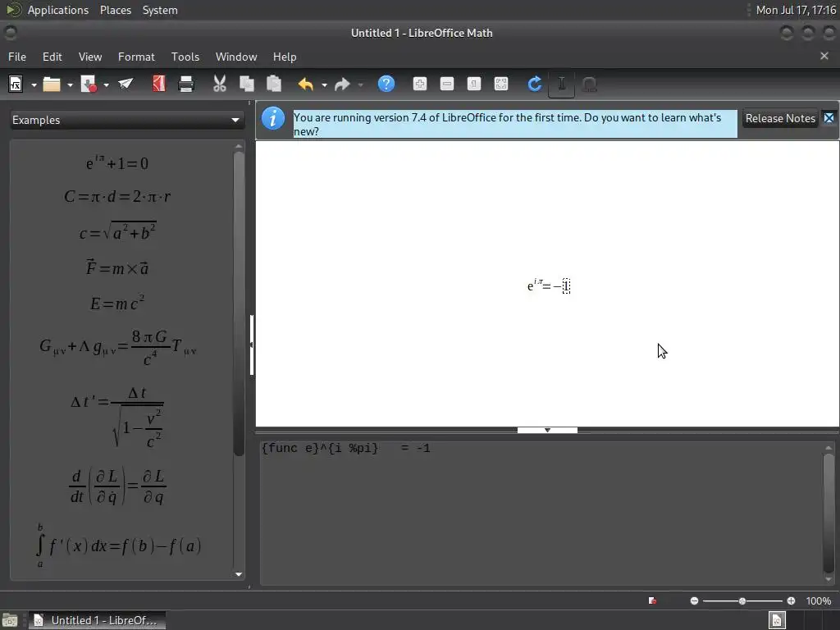Click the Open folder icon

pyautogui.click(x=52, y=84)
